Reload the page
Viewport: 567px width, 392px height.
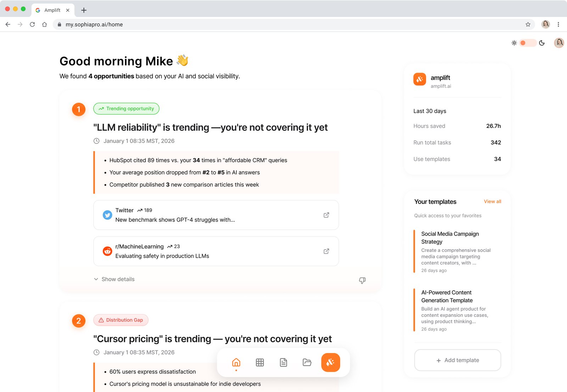point(32,24)
